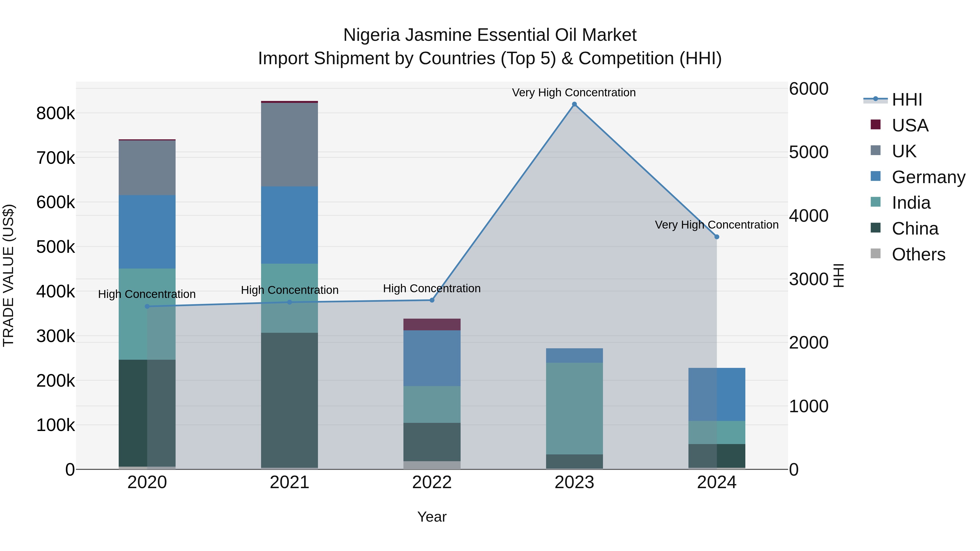Click the TRADE VALUE (US$) axis title

(8, 275)
